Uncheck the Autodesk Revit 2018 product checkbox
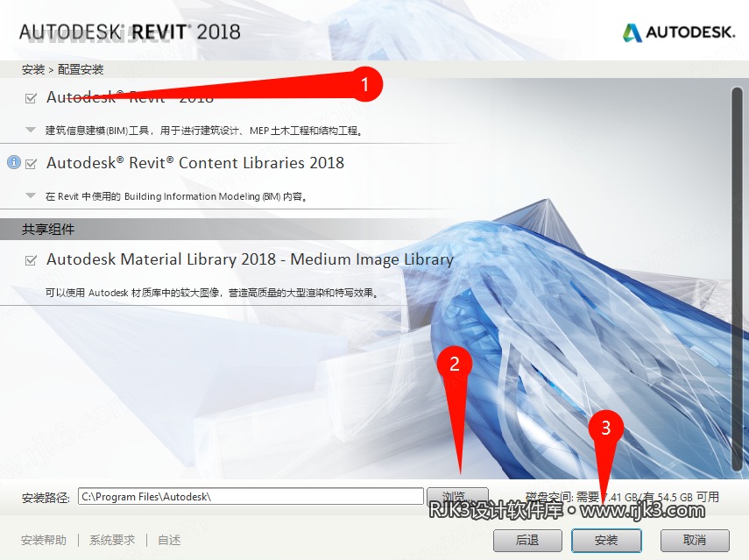749x560 pixels. (x=31, y=98)
